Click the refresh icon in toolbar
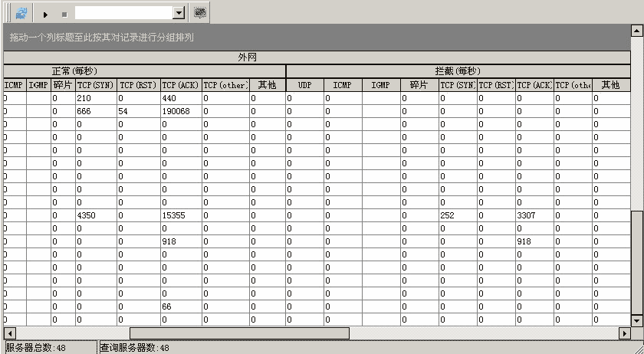Viewport: 644px width, 354px height. click(x=21, y=13)
